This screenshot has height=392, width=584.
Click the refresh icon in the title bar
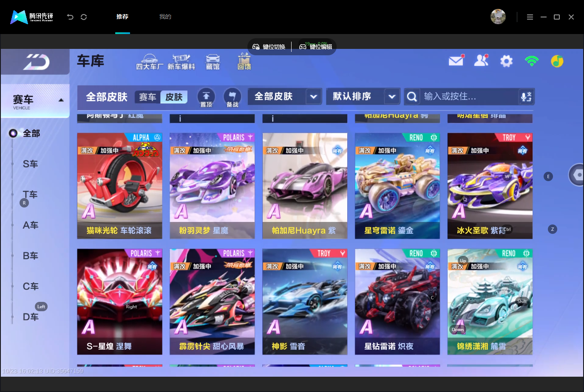[84, 17]
